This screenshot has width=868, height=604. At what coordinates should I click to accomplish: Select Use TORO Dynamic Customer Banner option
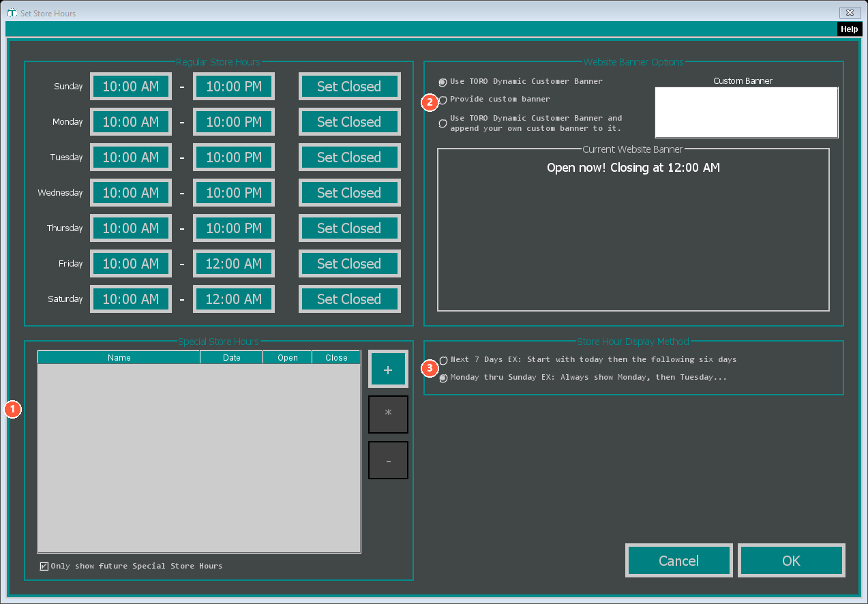point(443,82)
